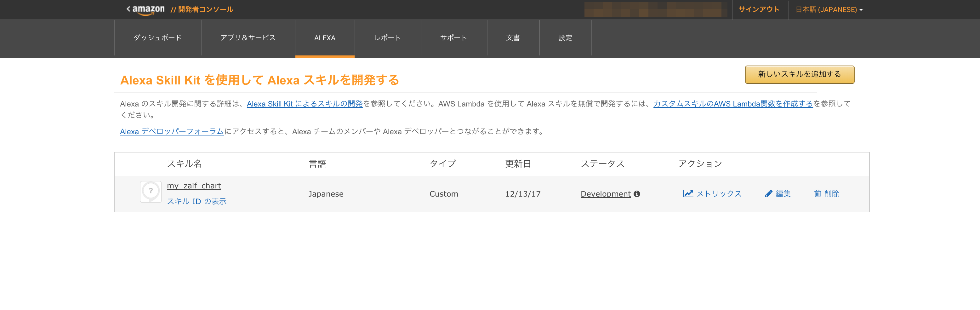Click the blurred account name in header
The width and height of the screenshot is (980, 310).
[x=656, y=9]
